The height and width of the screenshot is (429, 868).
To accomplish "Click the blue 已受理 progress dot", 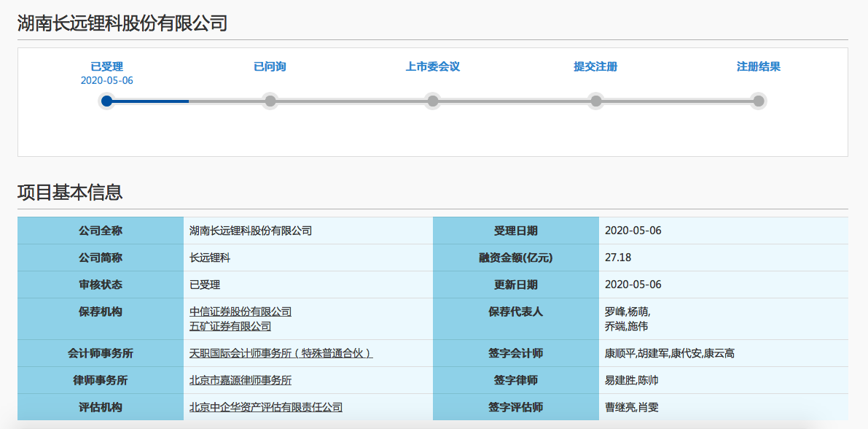I will [107, 101].
